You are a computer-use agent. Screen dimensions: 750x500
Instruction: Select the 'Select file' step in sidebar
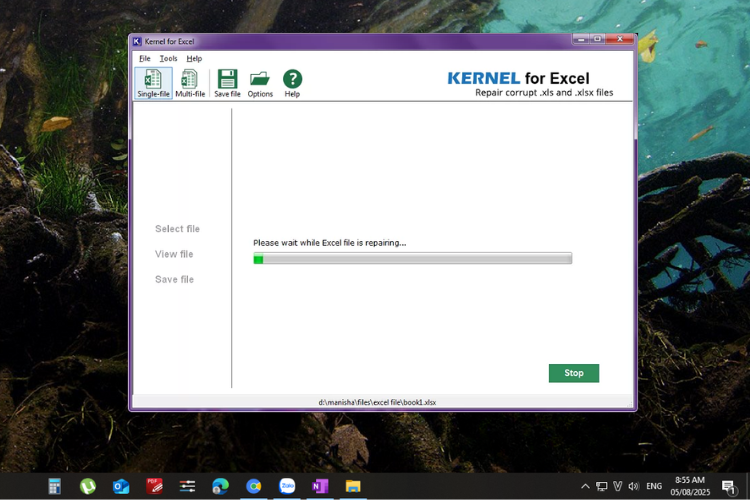[x=177, y=229]
